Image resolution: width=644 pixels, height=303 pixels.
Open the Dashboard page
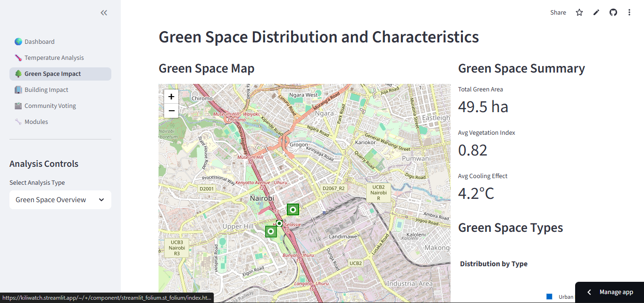pos(60,41)
